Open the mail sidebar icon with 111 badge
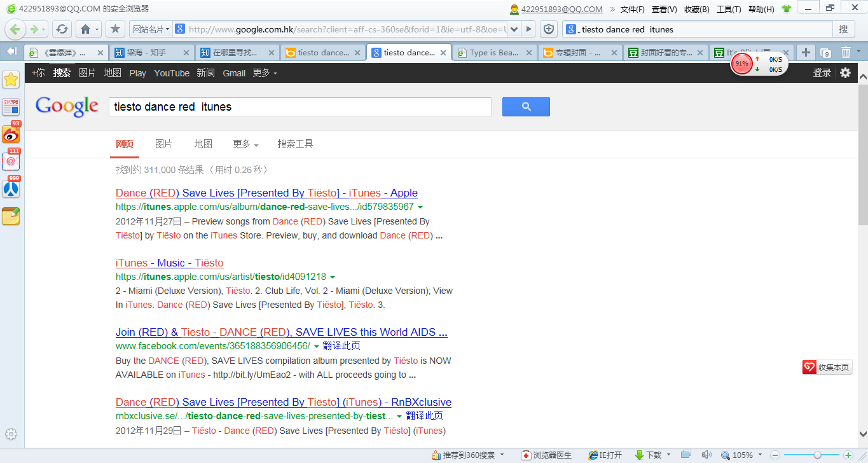The width and height of the screenshot is (868, 463). tap(11, 161)
